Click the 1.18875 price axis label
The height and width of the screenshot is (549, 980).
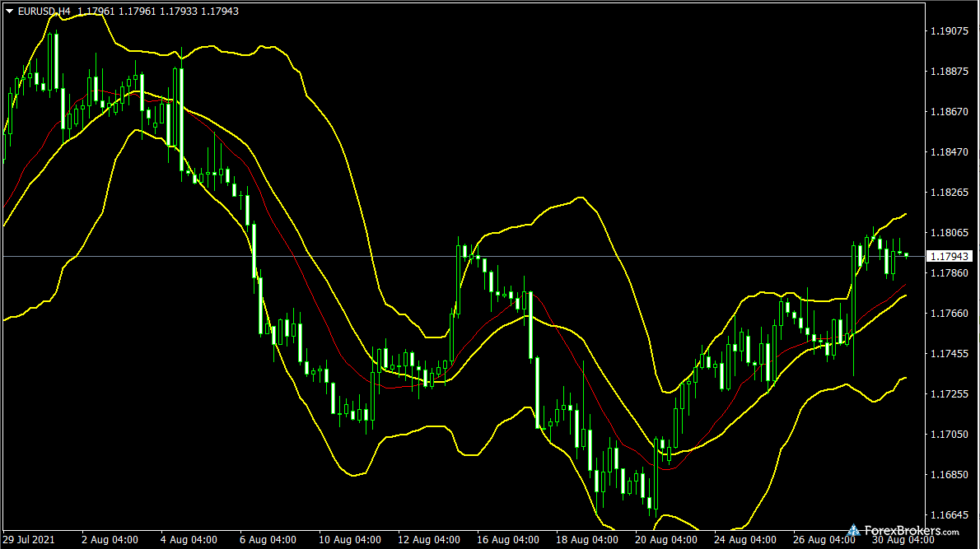point(949,72)
